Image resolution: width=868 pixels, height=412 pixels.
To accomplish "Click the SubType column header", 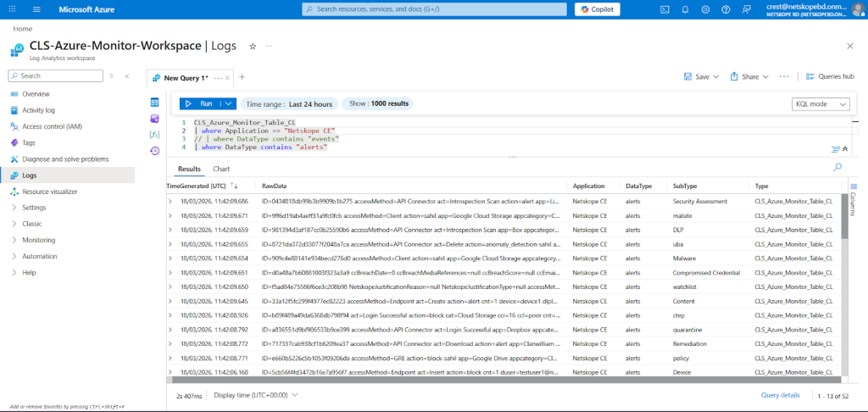I will [685, 186].
